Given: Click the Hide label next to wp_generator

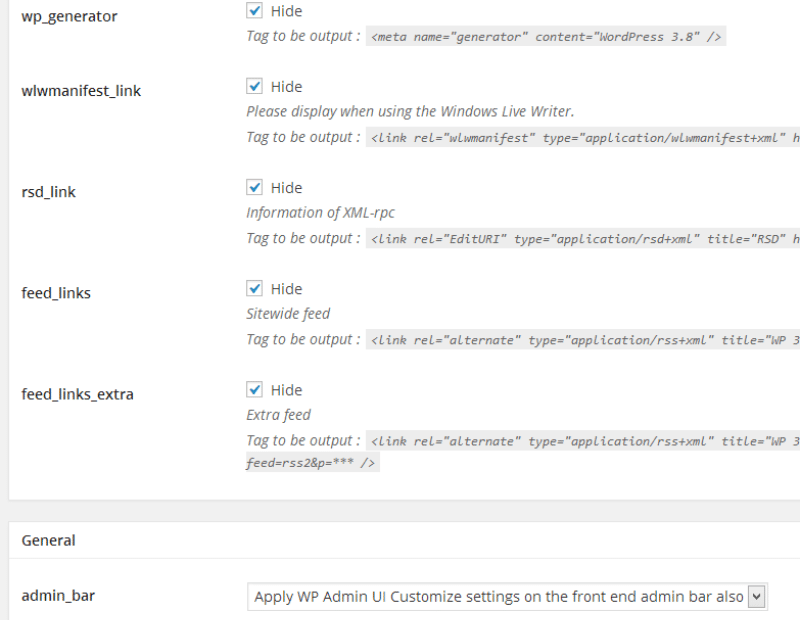Looking at the screenshot, I should click(286, 11).
